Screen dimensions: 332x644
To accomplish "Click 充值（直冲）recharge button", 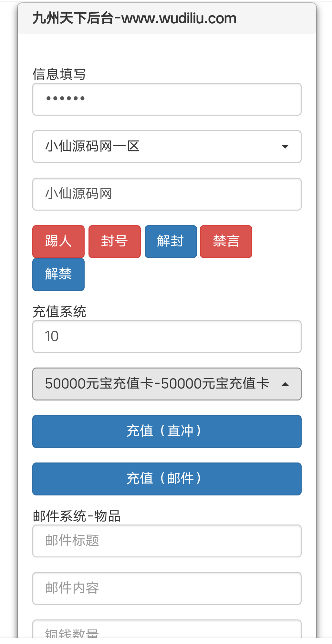I will click(167, 431).
